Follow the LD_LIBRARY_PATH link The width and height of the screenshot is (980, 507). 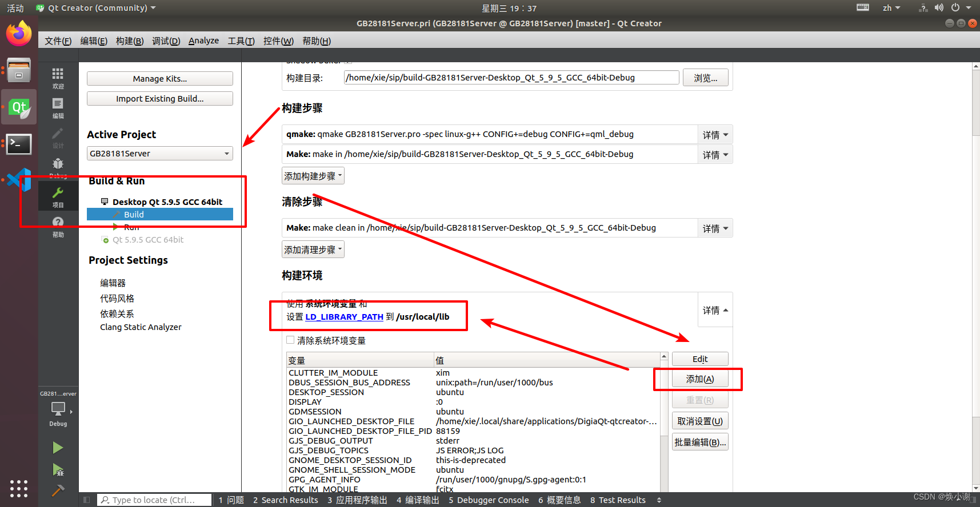(344, 317)
